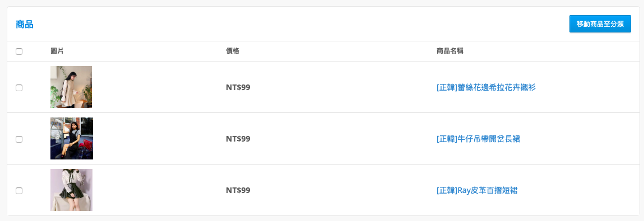Click the NT$99 price of 蕾絲花邊希拉花卉襯衫
Viewport: 644px width, 221px height.
[x=238, y=87]
